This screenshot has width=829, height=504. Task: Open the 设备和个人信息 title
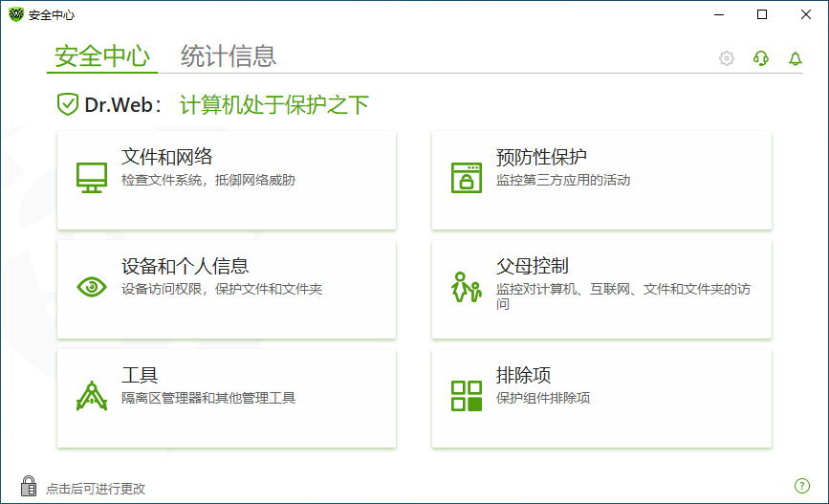(185, 266)
